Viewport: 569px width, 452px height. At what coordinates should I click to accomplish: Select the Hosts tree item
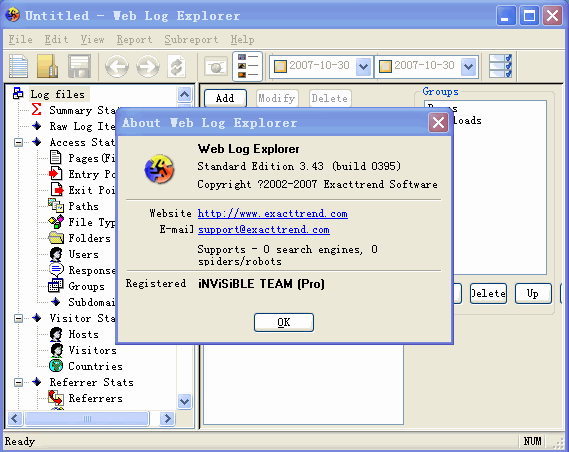coord(83,334)
